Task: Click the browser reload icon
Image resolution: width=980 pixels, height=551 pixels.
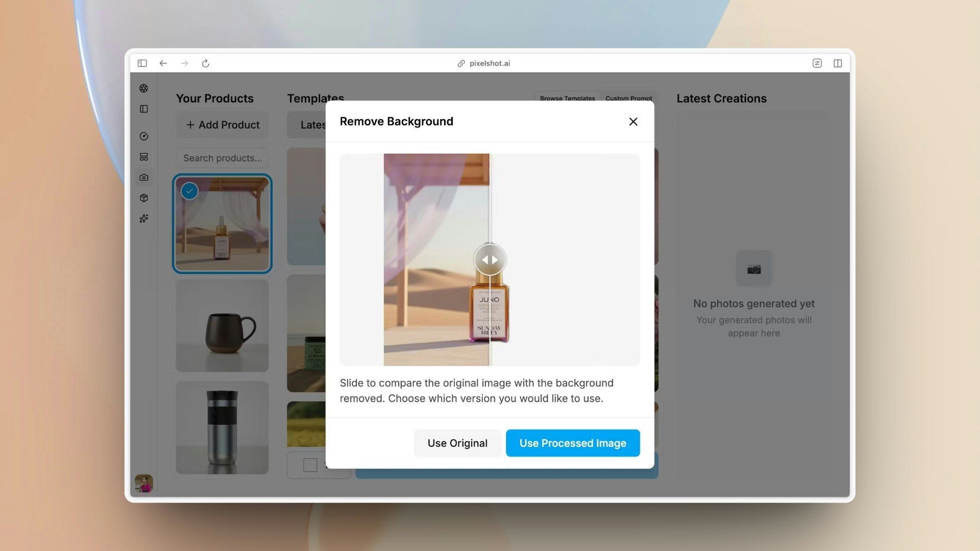Action: click(x=206, y=63)
